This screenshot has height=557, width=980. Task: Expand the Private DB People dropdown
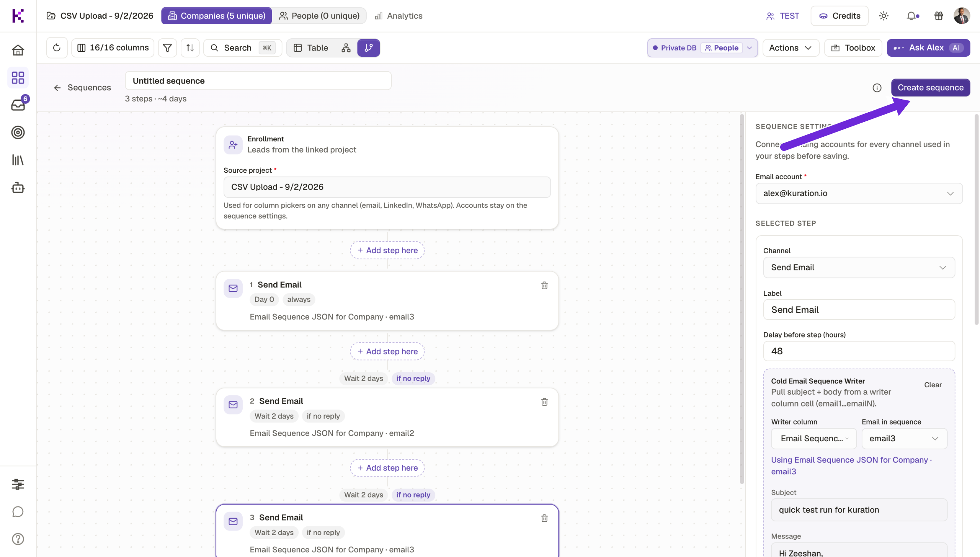[x=702, y=48]
